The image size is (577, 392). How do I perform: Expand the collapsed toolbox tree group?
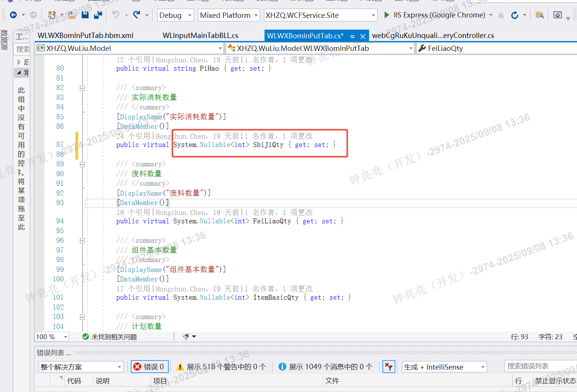point(19,62)
